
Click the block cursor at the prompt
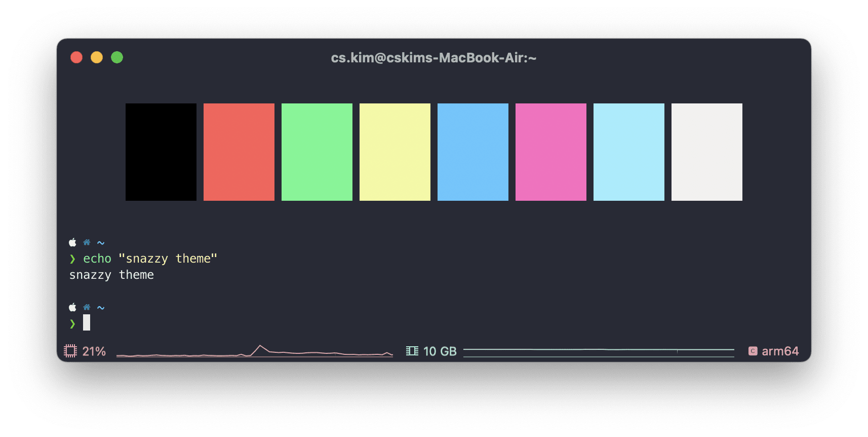(x=87, y=322)
